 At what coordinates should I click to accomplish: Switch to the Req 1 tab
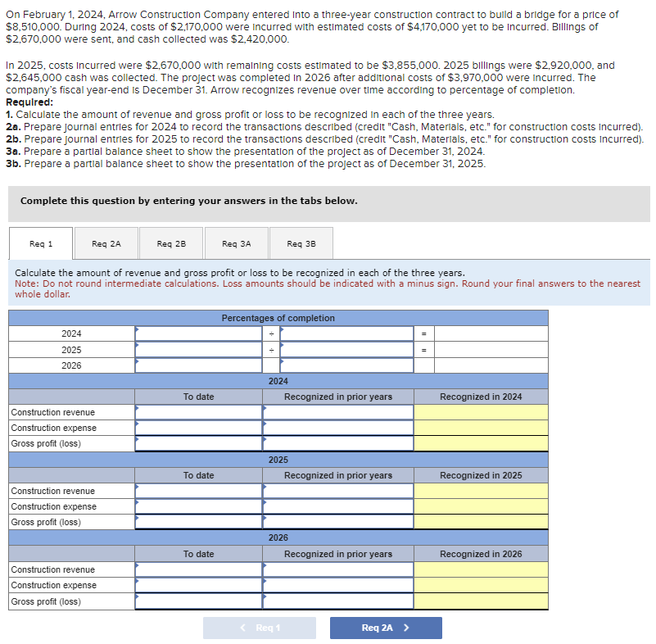[41, 243]
